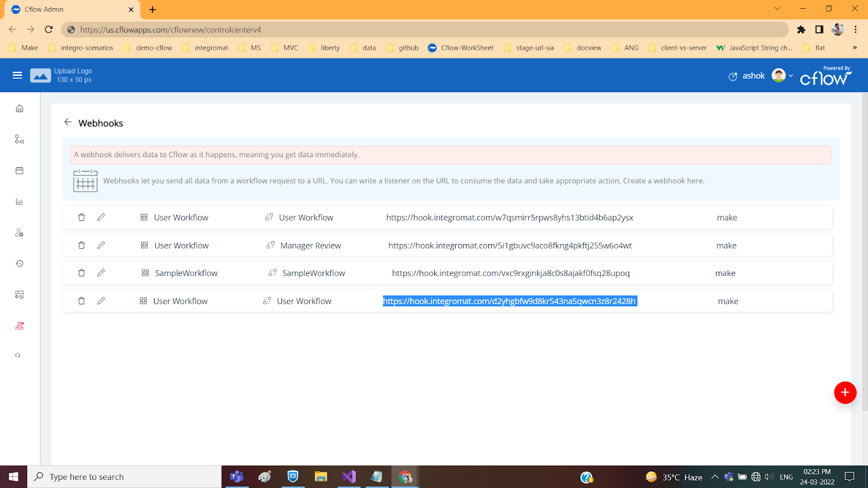This screenshot has height=488, width=868.
Task: Open the integro-scenarios bookmark folder
Action: [x=81, y=48]
